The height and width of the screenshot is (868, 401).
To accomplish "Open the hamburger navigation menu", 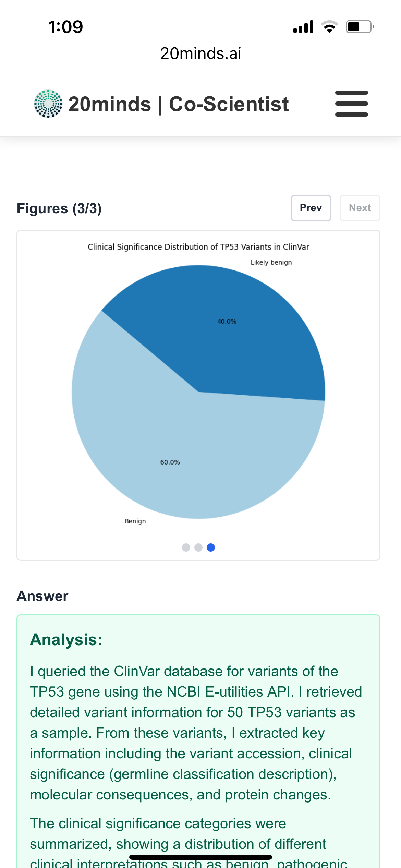I will (x=351, y=104).
